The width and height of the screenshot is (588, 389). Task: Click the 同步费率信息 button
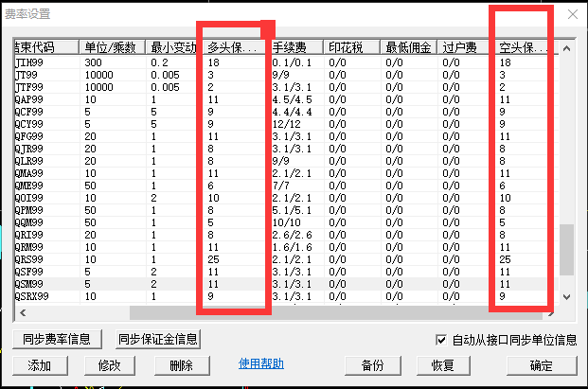coord(57,339)
